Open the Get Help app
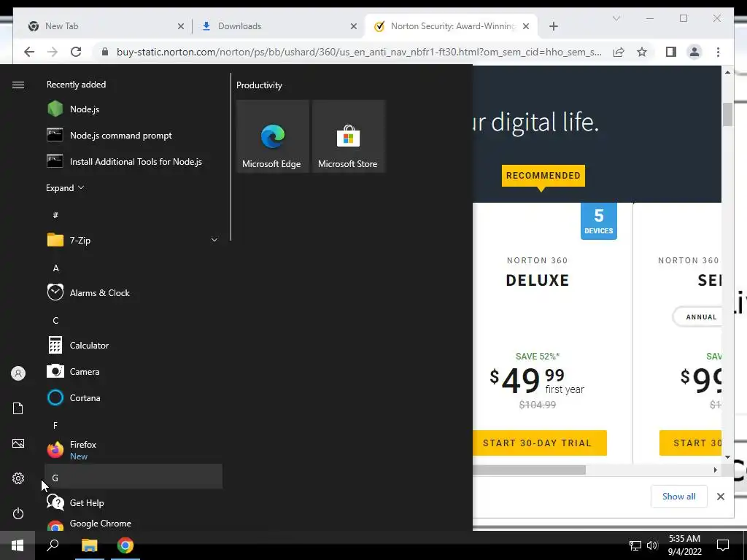 [x=133, y=502]
